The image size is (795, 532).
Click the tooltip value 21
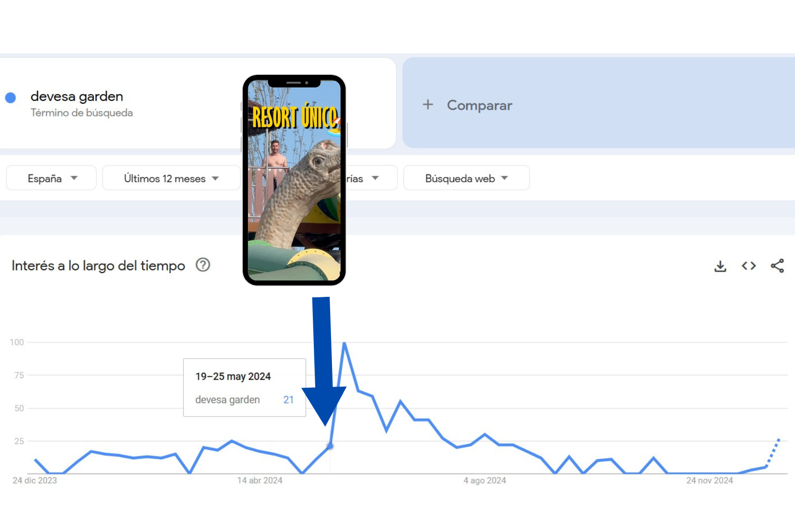[289, 400]
